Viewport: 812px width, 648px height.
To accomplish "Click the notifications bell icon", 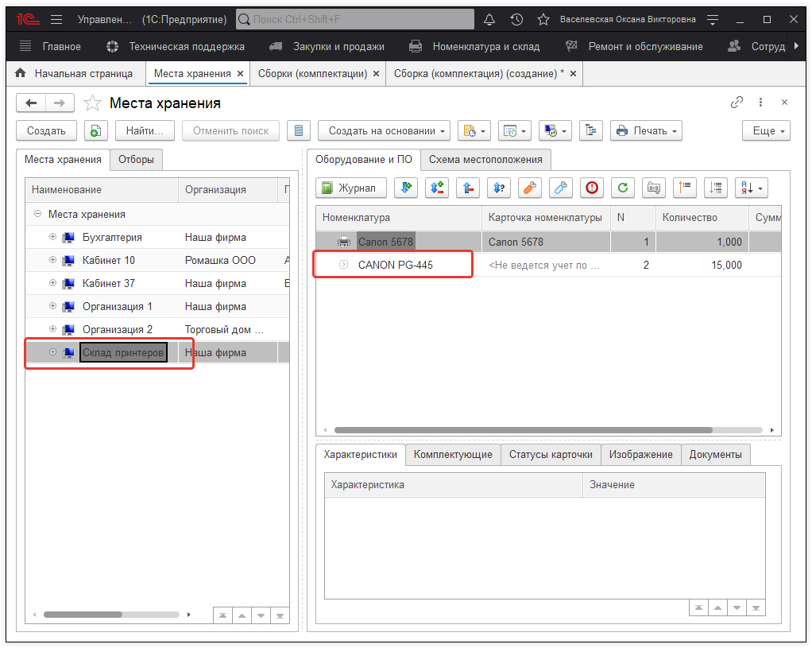I will [489, 19].
